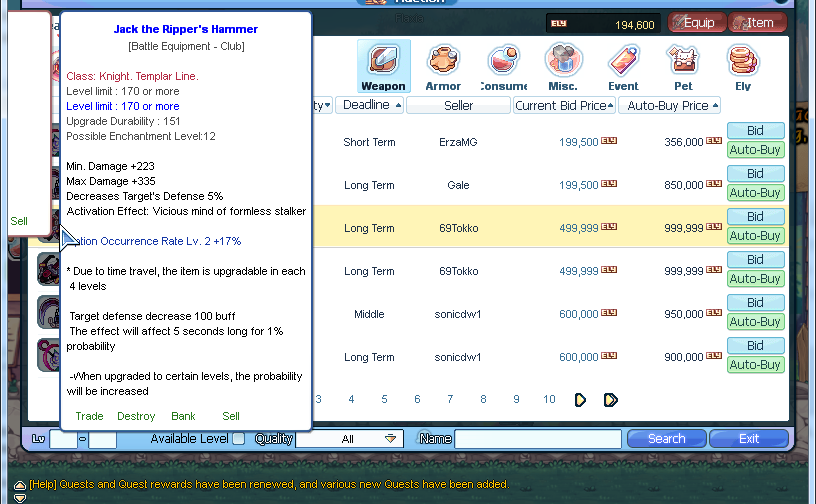Click Trade option in item tooltip
Viewport: 816px width, 504px height.
(90, 416)
